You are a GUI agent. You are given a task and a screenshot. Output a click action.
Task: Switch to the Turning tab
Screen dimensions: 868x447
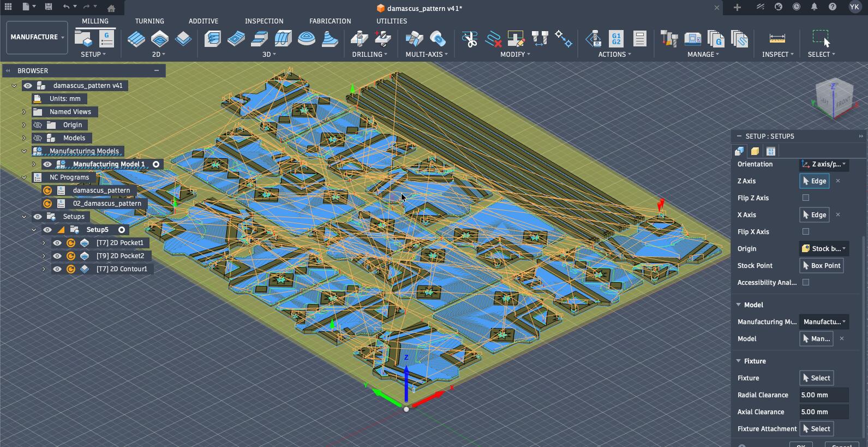click(149, 21)
